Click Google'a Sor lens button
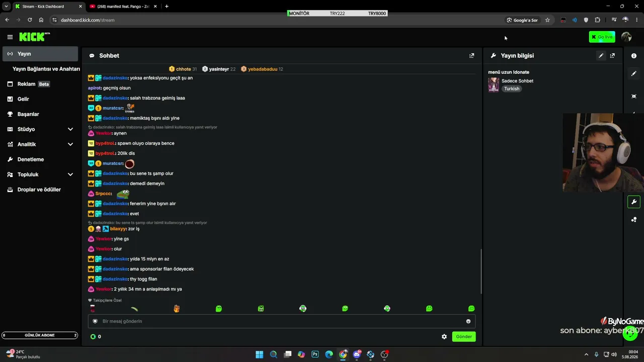This screenshot has height=362, width=644. pos(522,20)
